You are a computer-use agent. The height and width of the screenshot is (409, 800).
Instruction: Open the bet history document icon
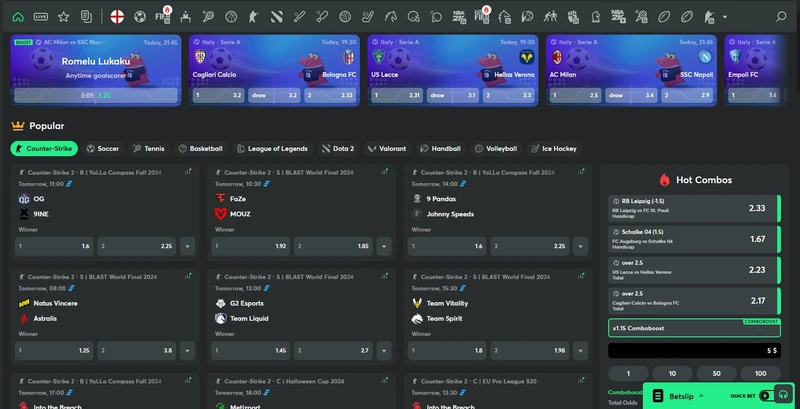(87, 16)
